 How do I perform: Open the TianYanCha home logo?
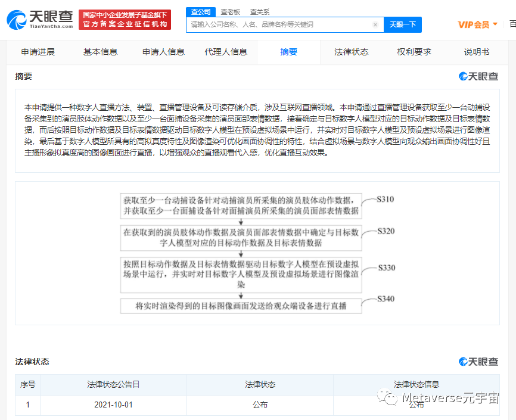click(x=40, y=20)
